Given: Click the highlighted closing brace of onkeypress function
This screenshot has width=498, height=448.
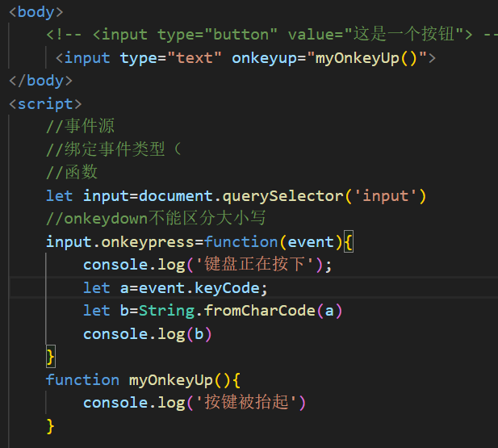Looking at the screenshot, I should tap(51, 357).
